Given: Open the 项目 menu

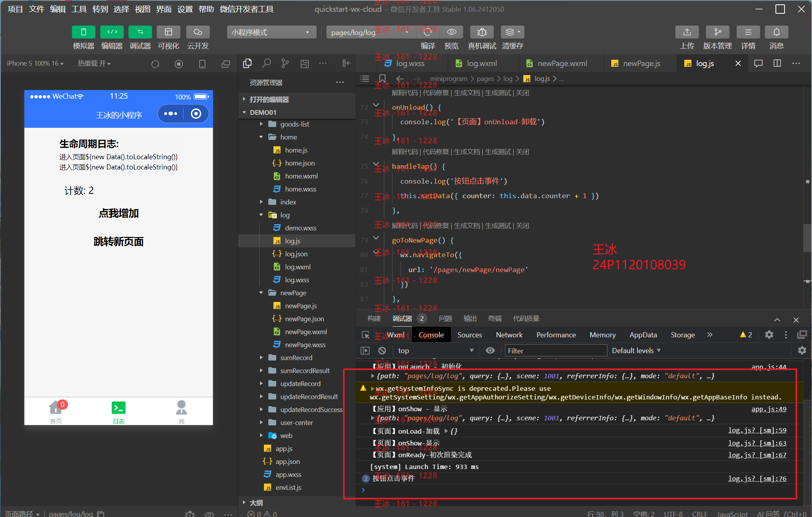Looking at the screenshot, I should coord(15,9).
